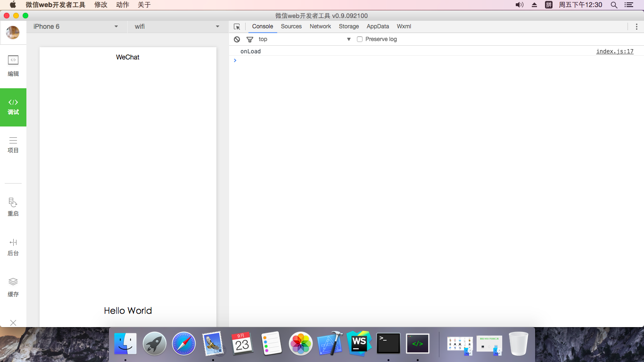Screen dimensions: 644x362
Task: Open Photos from the dock
Action: coord(301,344)
